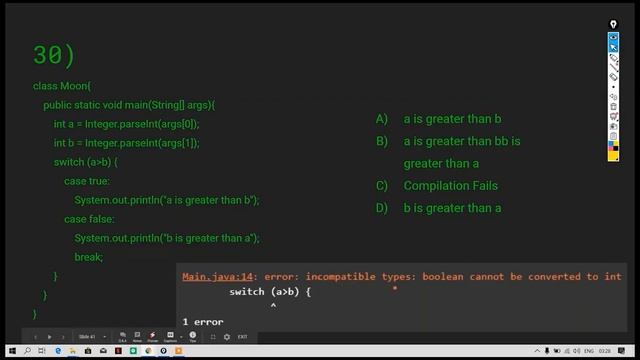This screenshot has width=640, height=360.
Task: Toggle the Captions icon in presenter bar
Action: coord(170,337)
